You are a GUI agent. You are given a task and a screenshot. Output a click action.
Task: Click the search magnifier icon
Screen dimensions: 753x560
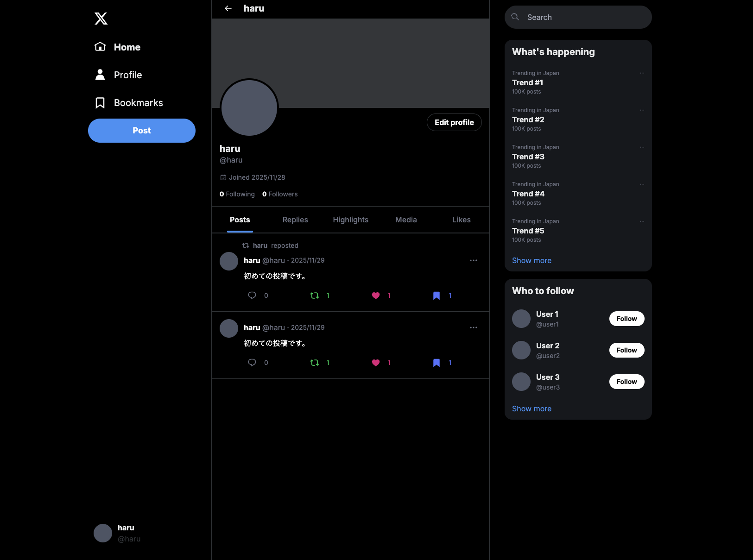[515, 17]
